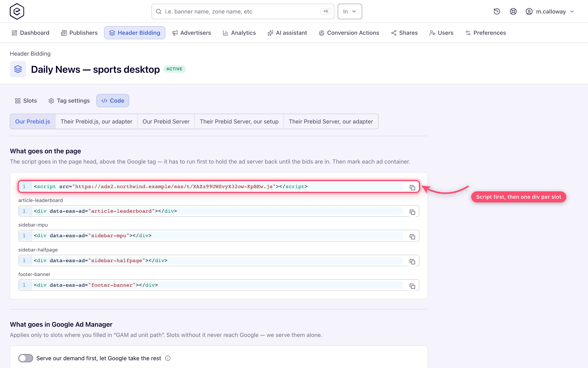
Task: Select Their Prebid Server, our adapter
Action: [331, 121]
